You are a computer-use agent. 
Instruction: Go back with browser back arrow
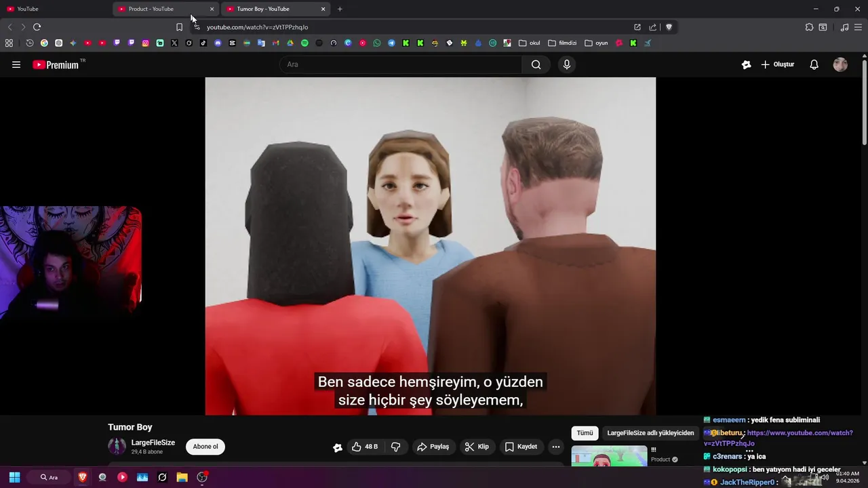(9, 27)
